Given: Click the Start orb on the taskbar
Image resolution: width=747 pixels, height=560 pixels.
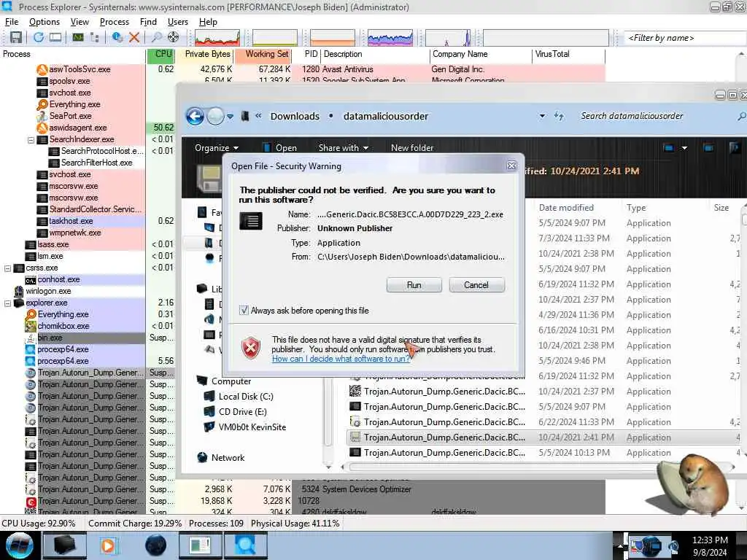Looking at the screenshot, I should [x=20, y=545].
